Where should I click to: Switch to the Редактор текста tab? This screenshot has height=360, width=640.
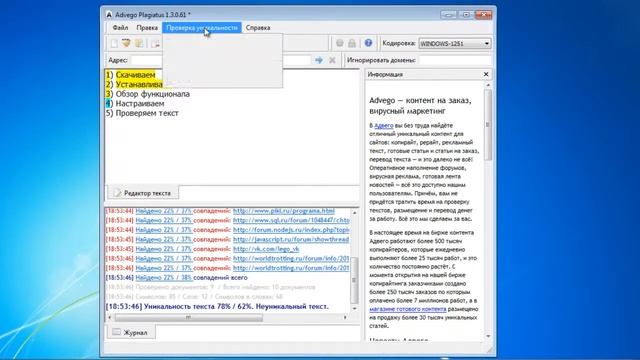pos(143,193)
